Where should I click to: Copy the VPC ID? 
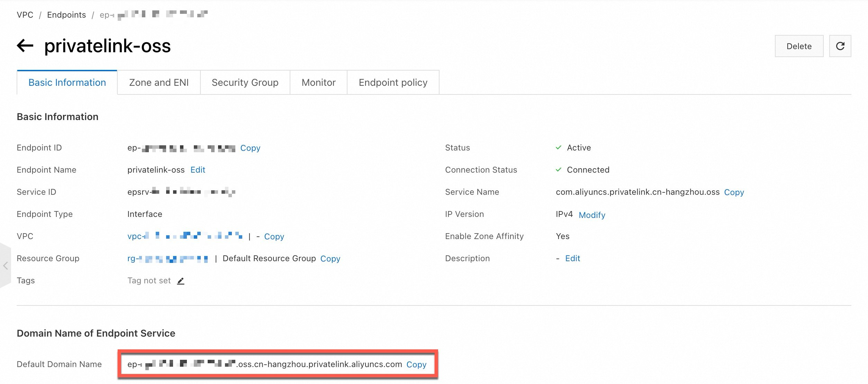(274, 237)
